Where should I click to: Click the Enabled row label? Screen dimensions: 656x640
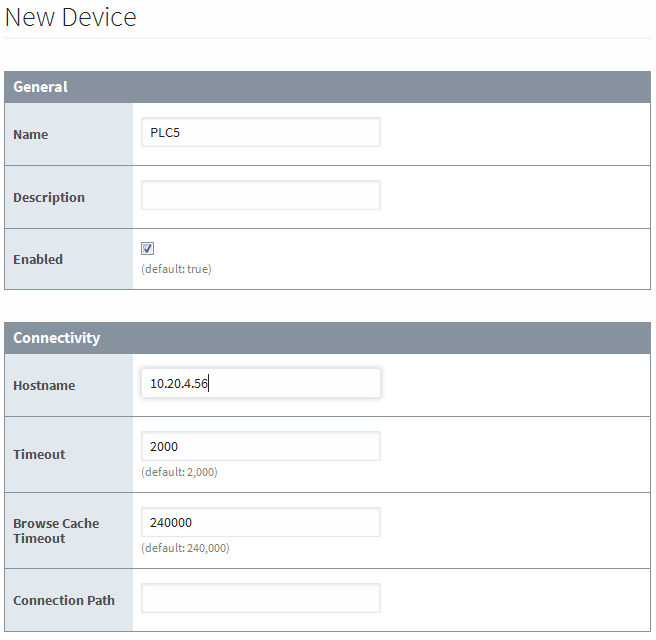[x=38, y=260]
